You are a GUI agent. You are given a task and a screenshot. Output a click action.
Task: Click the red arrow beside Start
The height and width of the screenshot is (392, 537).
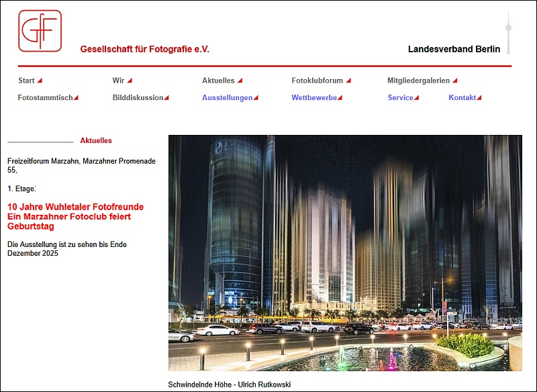[40, 81]
